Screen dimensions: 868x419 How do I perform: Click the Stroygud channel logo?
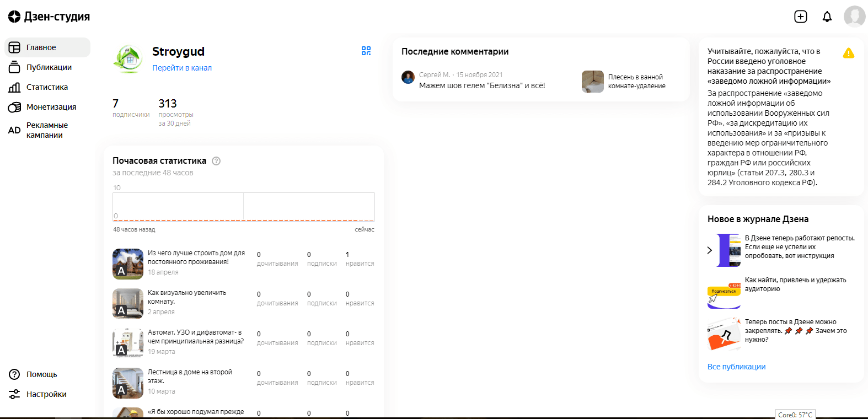(128, 60)
